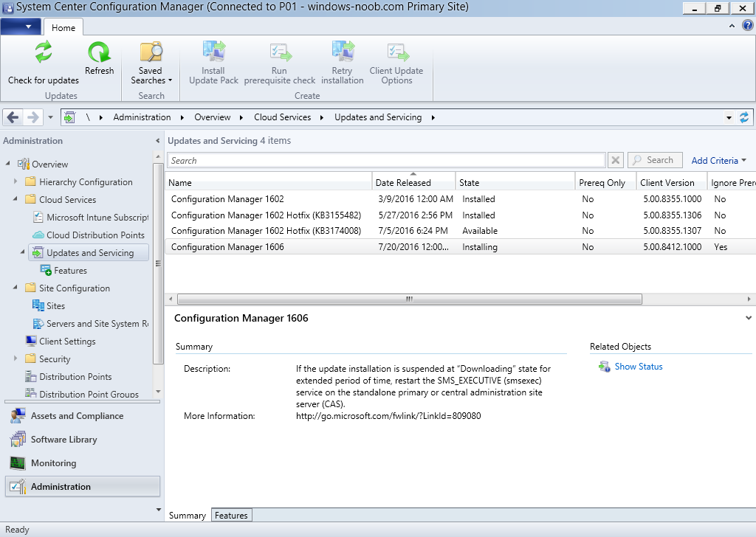Click the Install Update Pack icon
The height and width of the screenshot is (537, 756).
213,52
